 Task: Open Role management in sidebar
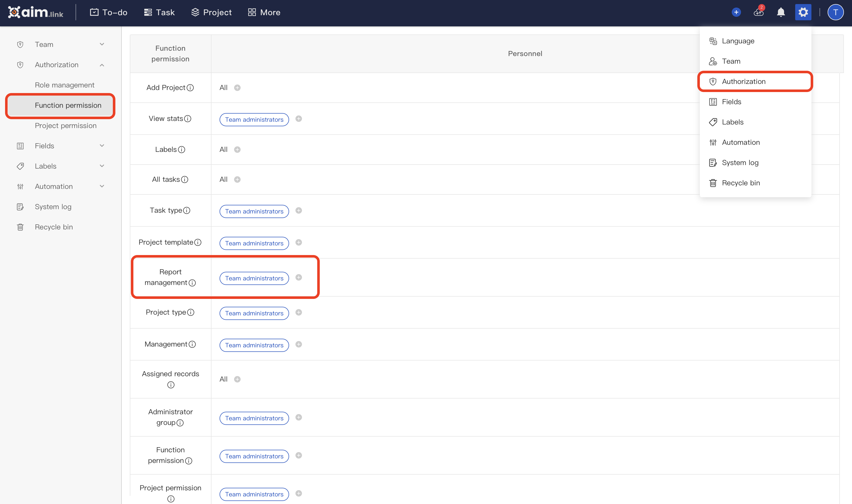[64, 85]
